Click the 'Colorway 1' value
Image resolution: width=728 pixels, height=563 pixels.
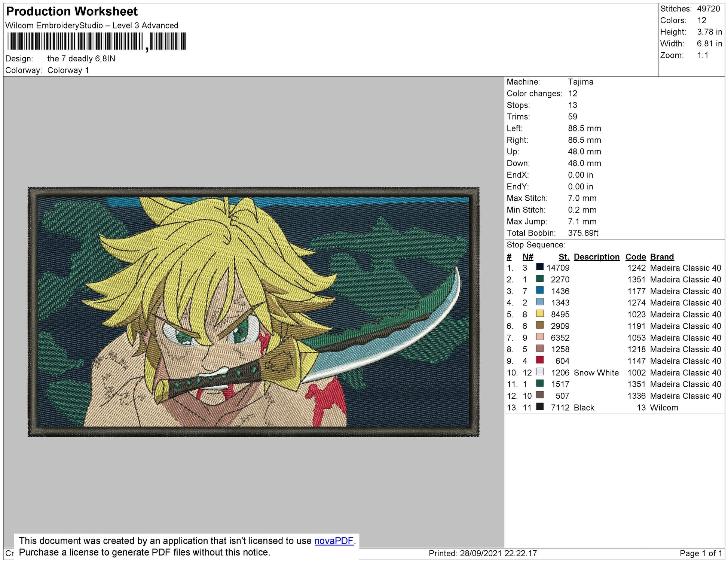pos(68,70)
